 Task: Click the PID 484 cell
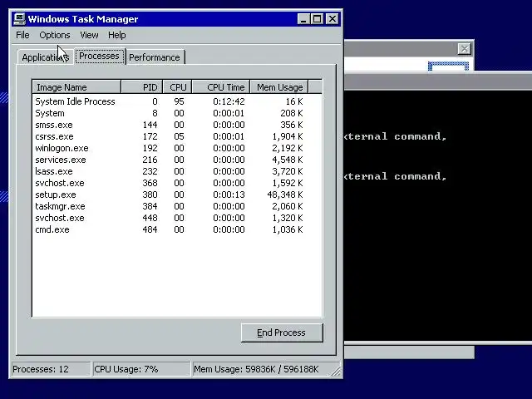(x=150, y=229)
